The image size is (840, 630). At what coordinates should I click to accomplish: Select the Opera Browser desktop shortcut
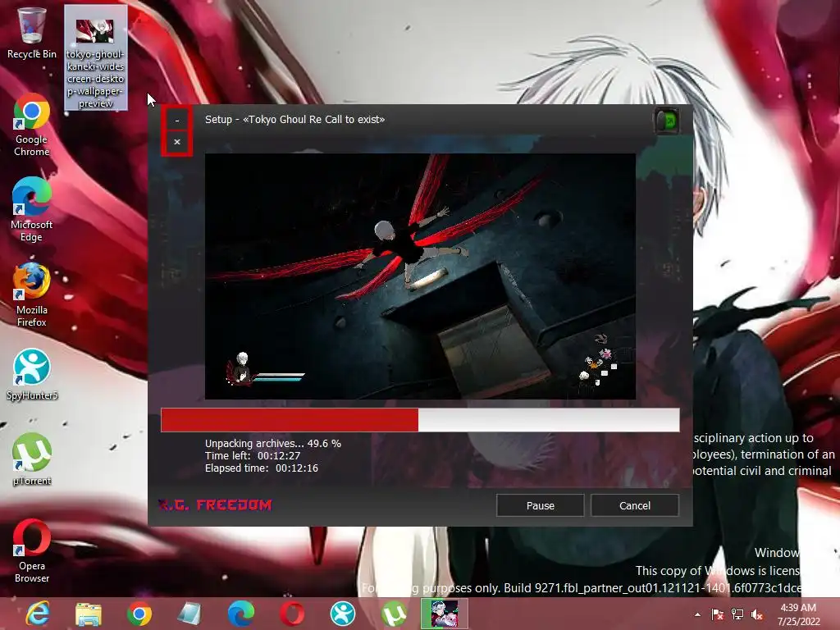click(32, 550)
